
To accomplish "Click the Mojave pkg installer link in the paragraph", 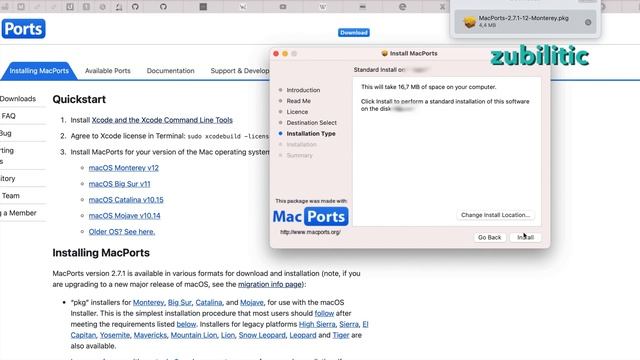I will coord(252,302).
